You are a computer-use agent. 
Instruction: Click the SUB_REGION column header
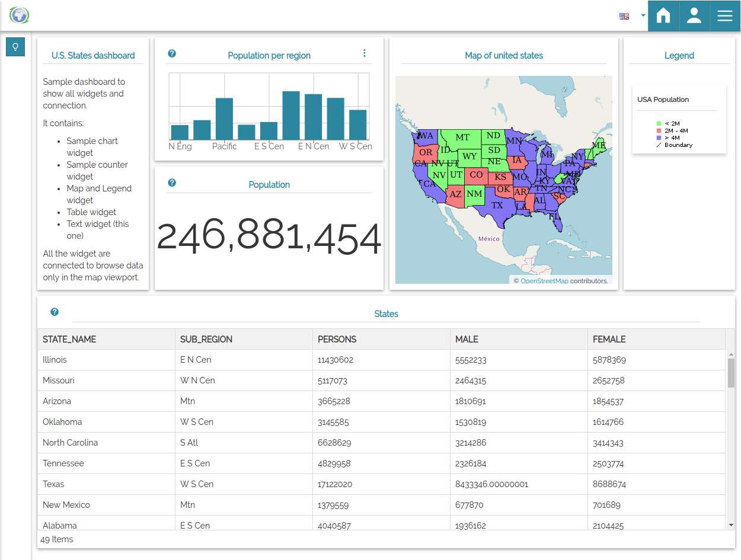[206, 340]
